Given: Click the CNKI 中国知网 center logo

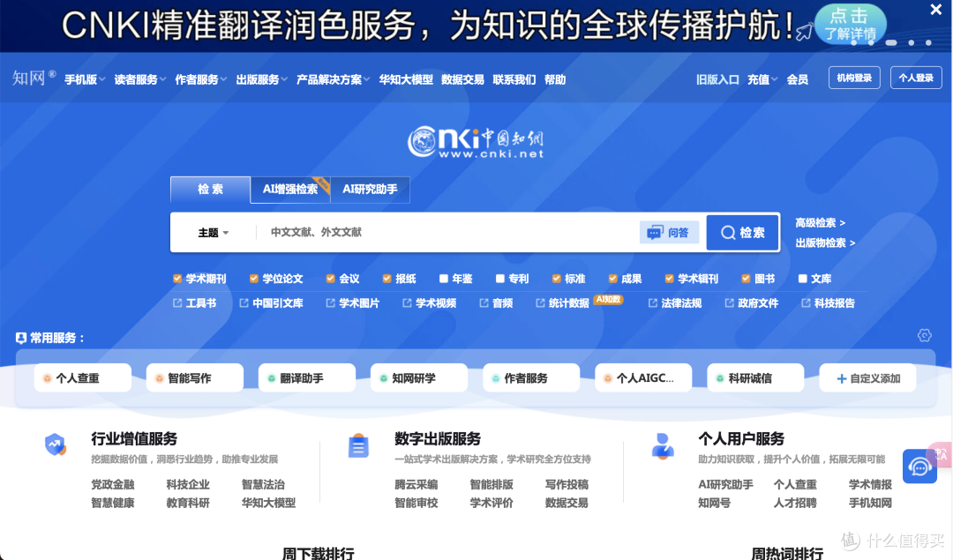Looking at the screenshot, I should click(476, 141).
